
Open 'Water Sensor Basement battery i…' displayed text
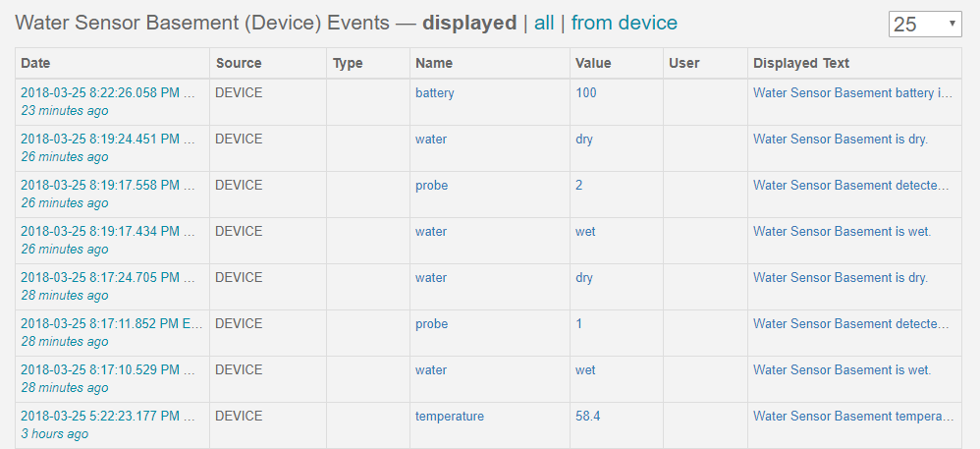(x=852, y=93)
